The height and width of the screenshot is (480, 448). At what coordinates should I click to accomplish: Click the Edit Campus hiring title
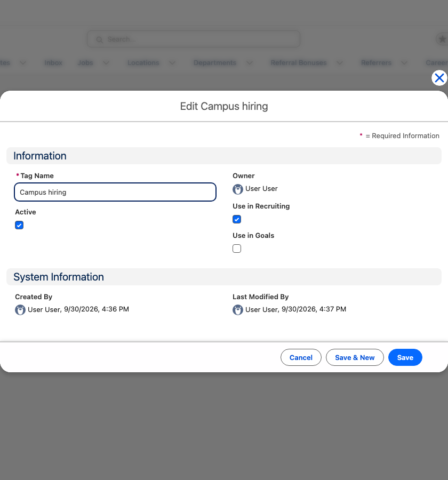pyautogui.click(x=224, y=106)
